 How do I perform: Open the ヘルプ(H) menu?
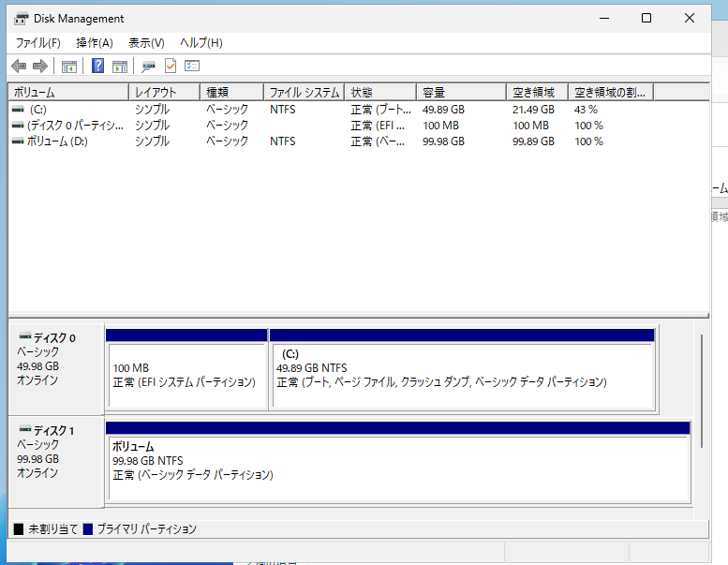point(201,43)
